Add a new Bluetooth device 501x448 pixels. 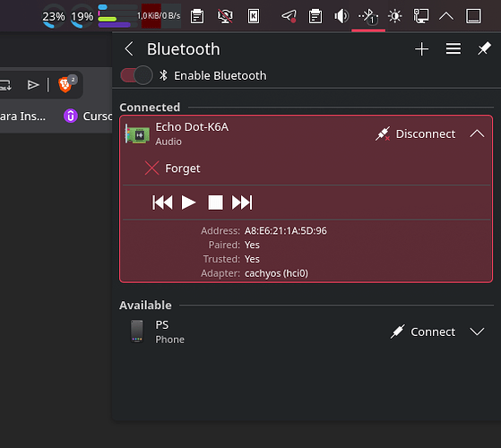(x=421, y=49)
